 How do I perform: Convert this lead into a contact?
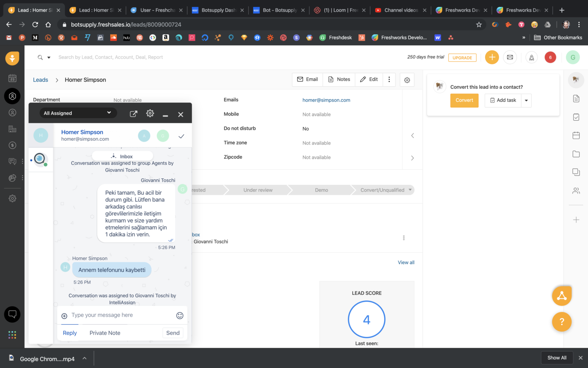pos(464,100)
